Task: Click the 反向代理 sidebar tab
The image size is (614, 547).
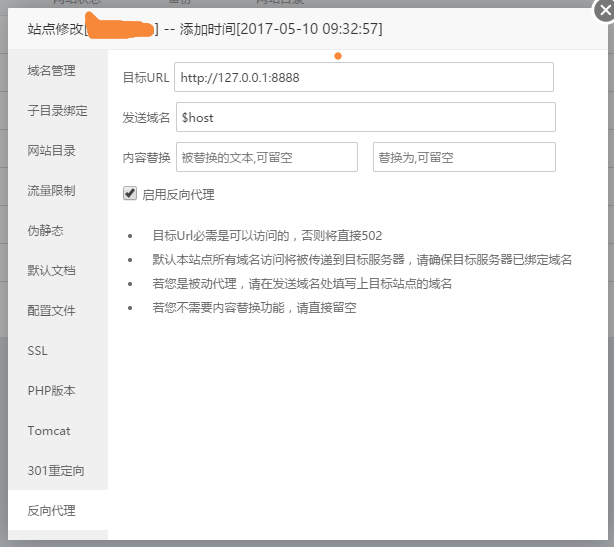Action: point(52,511)
